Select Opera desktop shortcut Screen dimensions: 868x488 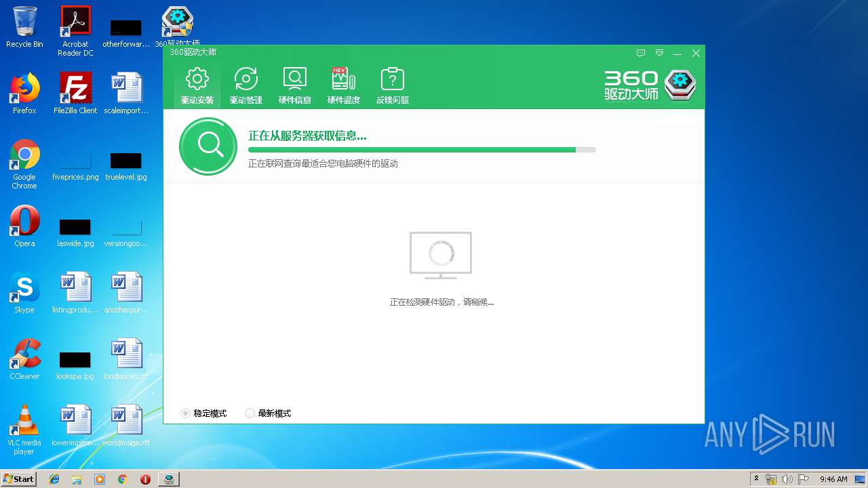pos(24,226)
